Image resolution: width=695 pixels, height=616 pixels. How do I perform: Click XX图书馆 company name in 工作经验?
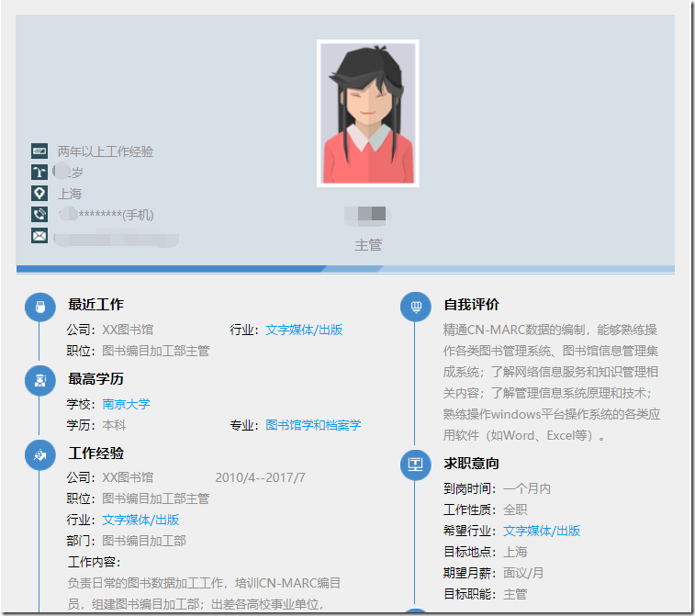tap(128, 477)
